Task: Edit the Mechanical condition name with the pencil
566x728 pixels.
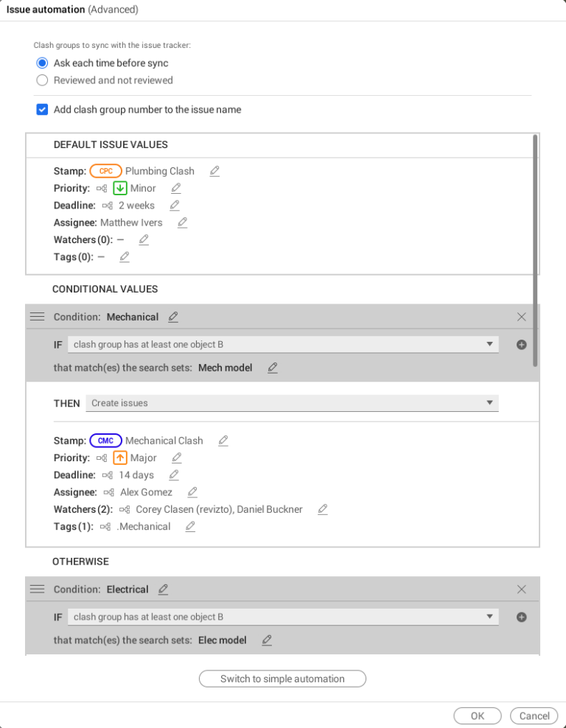Action: (173, 316)
